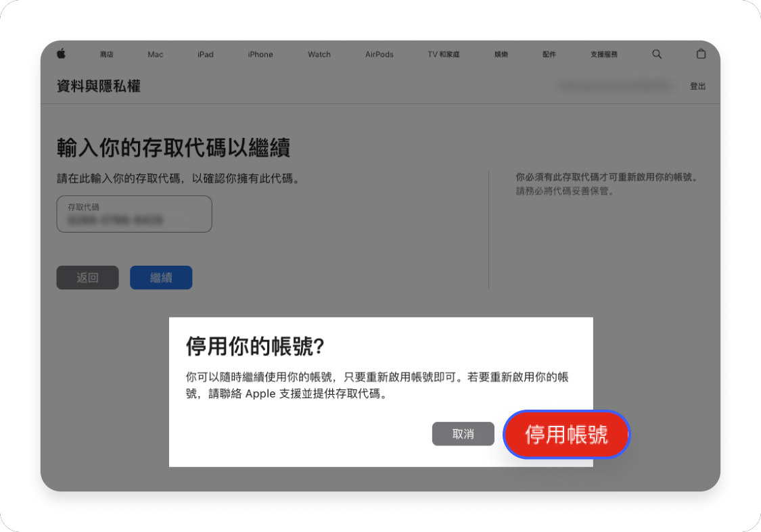Click the 資料與隱私權 page title
This screenshot has width=761, height=532.
(x=99, y=87)
